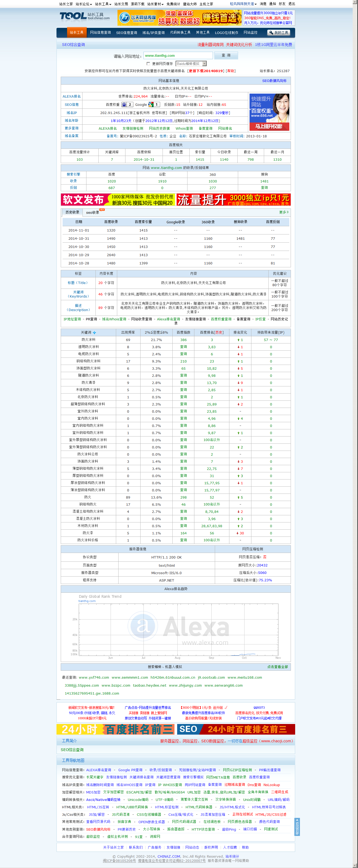This screenshot has height=868, width=358.
Task: Expand the 站长工具 top menu
Action: [103, 4]
